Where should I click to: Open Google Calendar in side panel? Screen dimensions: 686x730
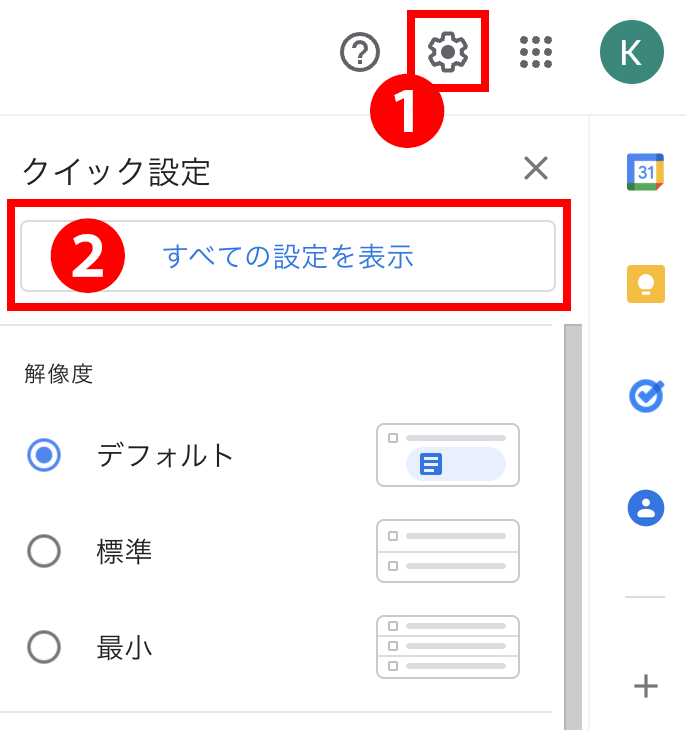(x=645, y=172)
